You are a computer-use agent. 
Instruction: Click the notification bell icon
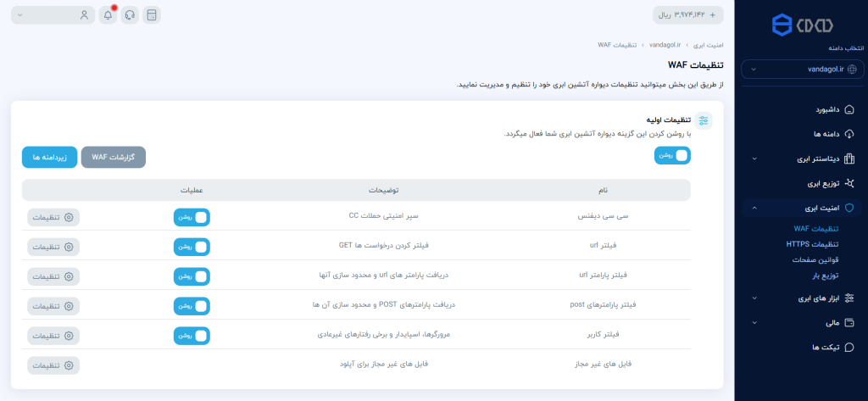[108, 15]
